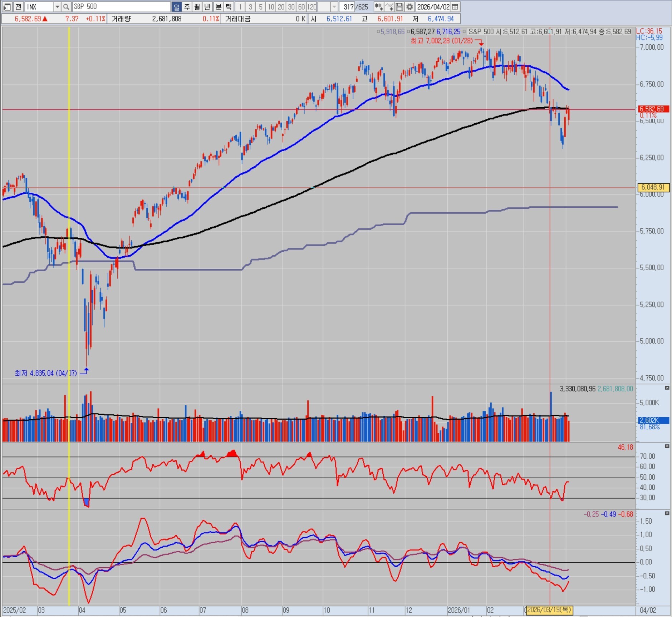Click the 6,512.61 open price value
Image resolution: width=672 pixels, height=617 pixels.
(x=339, y=19)
